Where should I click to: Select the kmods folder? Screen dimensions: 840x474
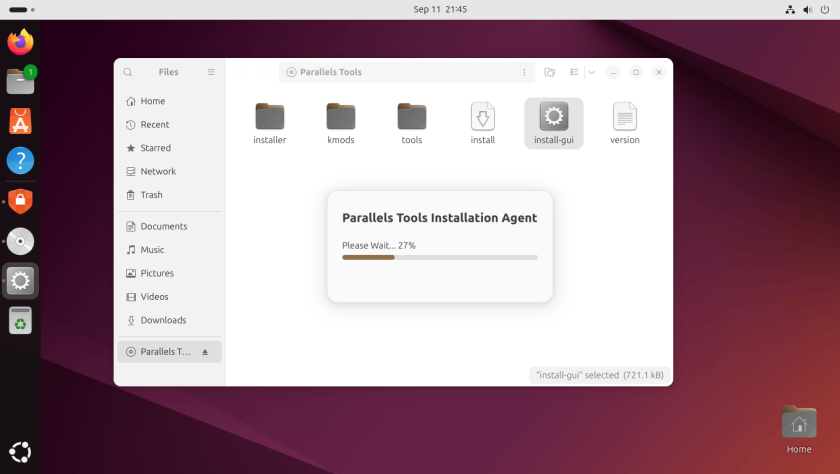pos(341,123)
